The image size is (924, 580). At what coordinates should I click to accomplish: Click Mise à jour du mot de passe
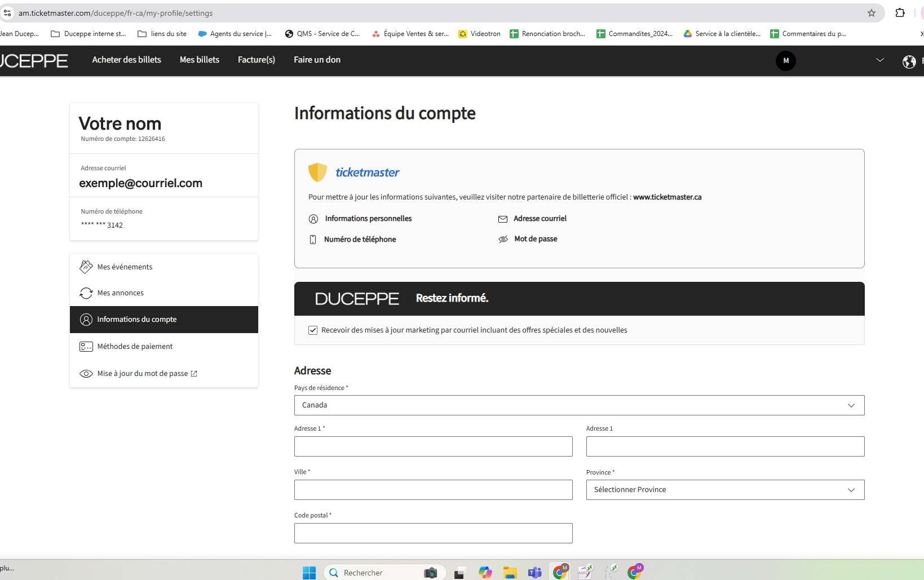(143, 374)
